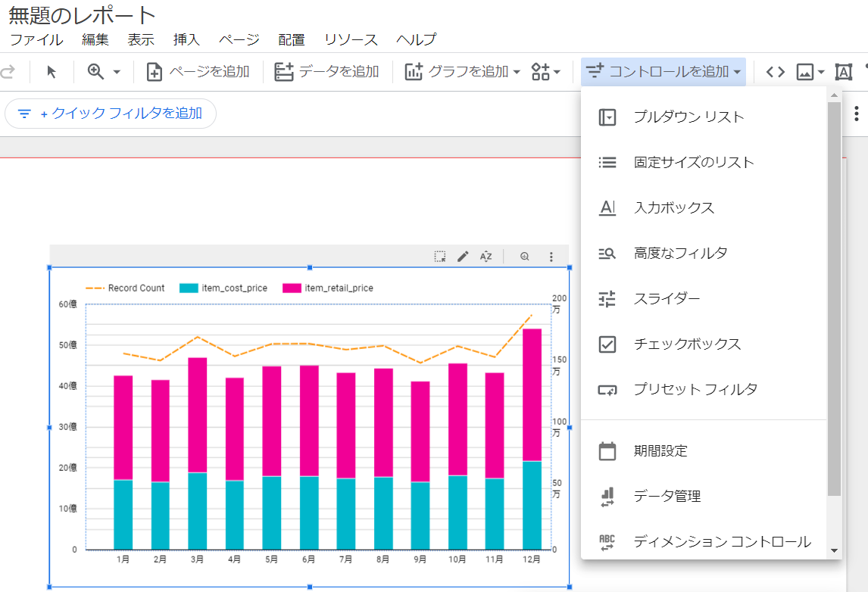Open the ファイル menu
868x592 pixels.
(36, 40)
